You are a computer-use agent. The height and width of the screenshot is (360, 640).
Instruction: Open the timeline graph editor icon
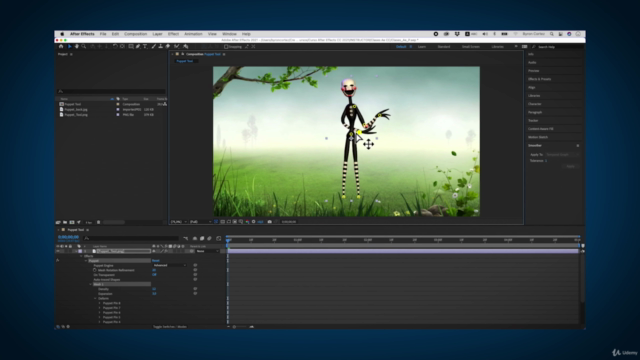(219, 238)
